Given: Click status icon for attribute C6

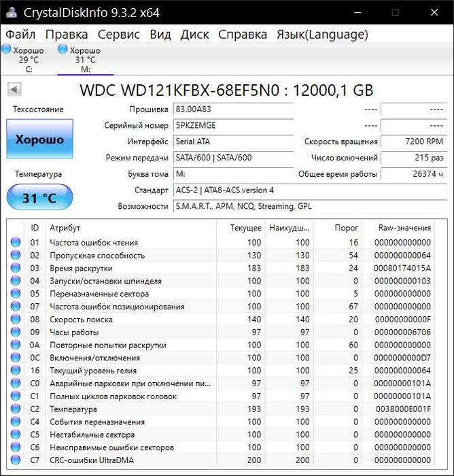Looking at the screenshot, I should [16, 447].
